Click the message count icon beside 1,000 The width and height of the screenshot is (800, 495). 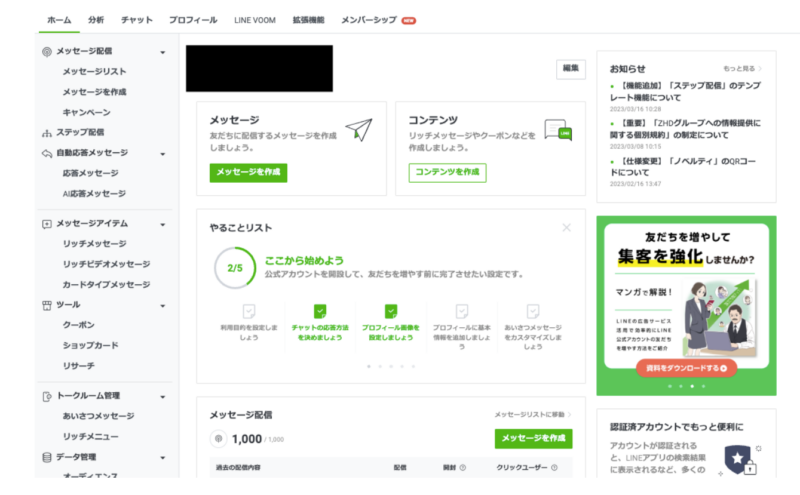coord(218,439)
